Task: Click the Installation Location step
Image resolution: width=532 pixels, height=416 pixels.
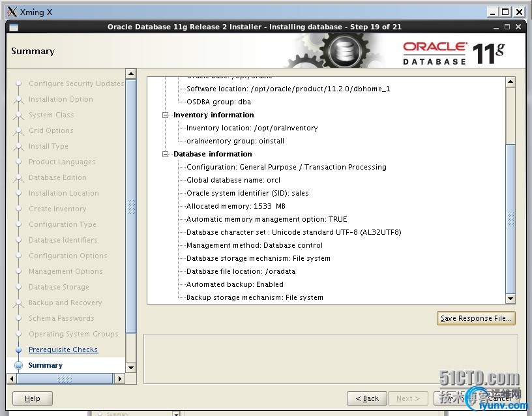Action: tap(64, 193)
